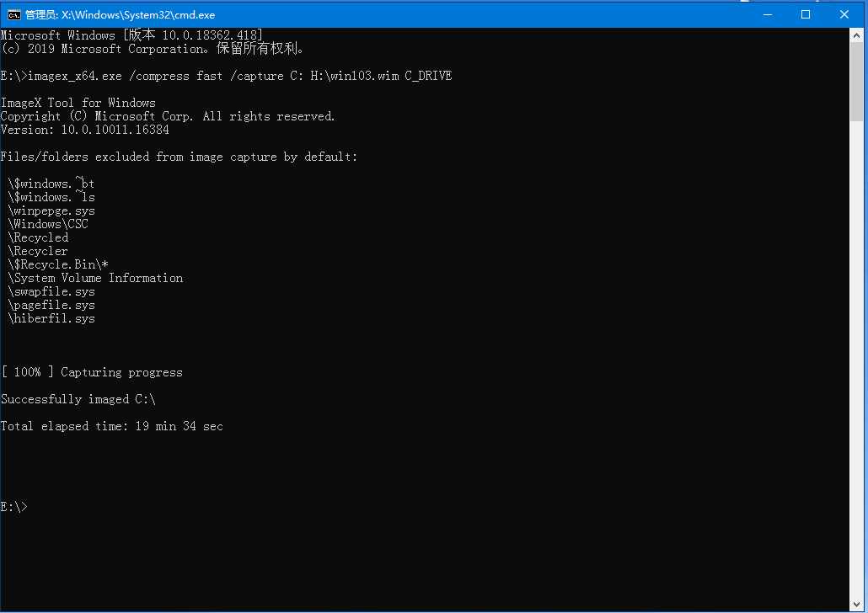Click the vertical scrollbar thumb
The width and height of the screenshot is (868, 613).
[856, 82]
